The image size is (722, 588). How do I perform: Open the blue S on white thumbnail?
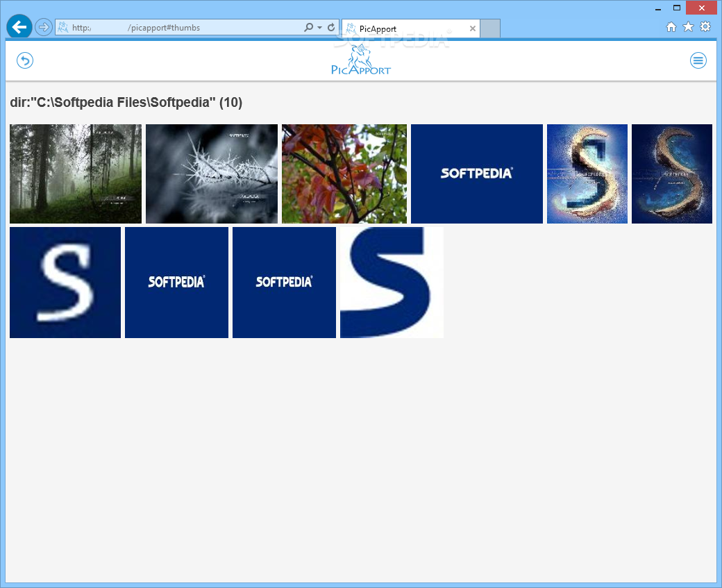point(392,283)
